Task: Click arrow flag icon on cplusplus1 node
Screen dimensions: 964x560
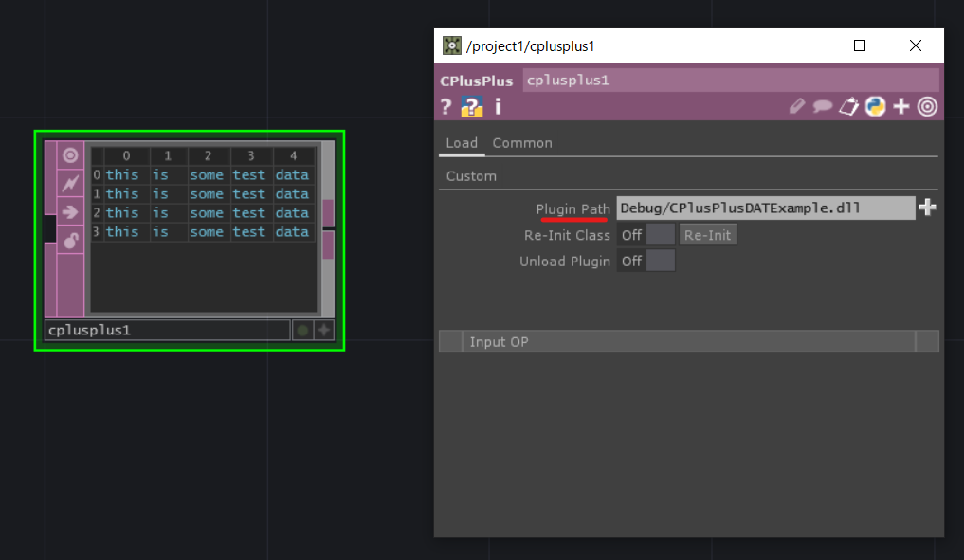Action: 71,212
